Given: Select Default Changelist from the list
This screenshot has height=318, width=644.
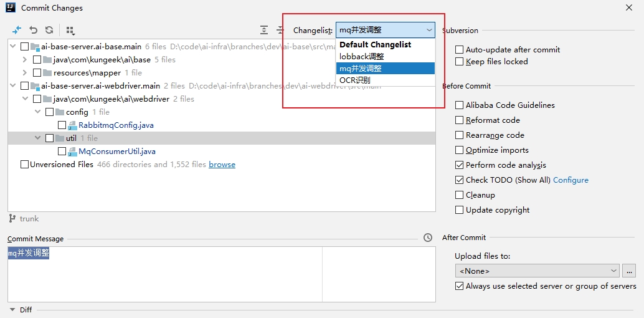Looking at the screenshot, I should [375, 45].
